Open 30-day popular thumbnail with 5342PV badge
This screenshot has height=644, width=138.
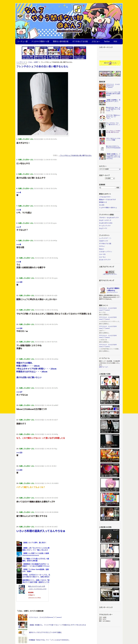click(x=110, y=580)
